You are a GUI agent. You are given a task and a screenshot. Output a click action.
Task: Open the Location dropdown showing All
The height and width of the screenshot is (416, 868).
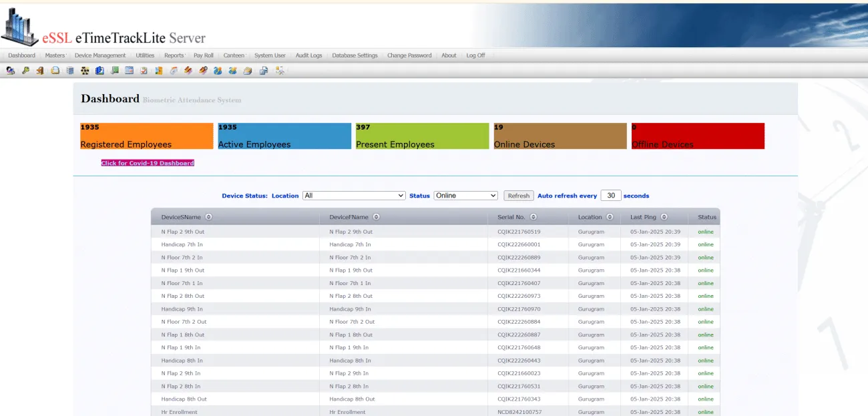(354, 196)
